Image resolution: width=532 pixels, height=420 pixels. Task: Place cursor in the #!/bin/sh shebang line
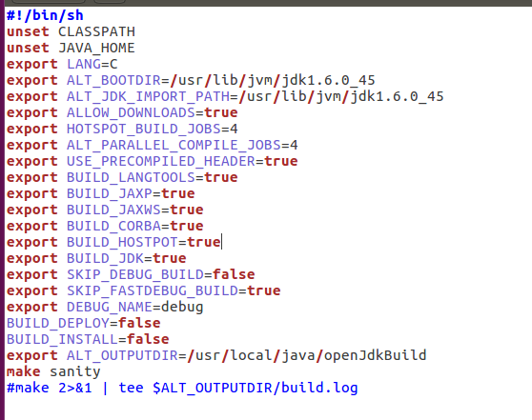tap(45, 15)
